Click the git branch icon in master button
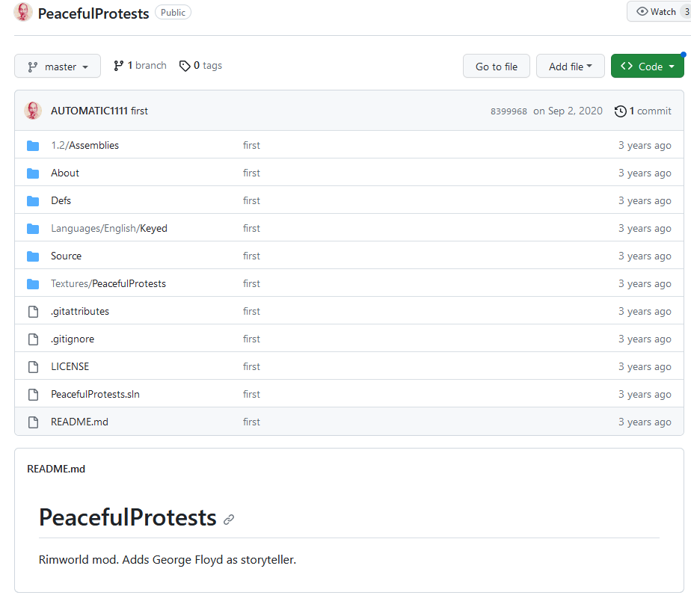 click(33, 67)
